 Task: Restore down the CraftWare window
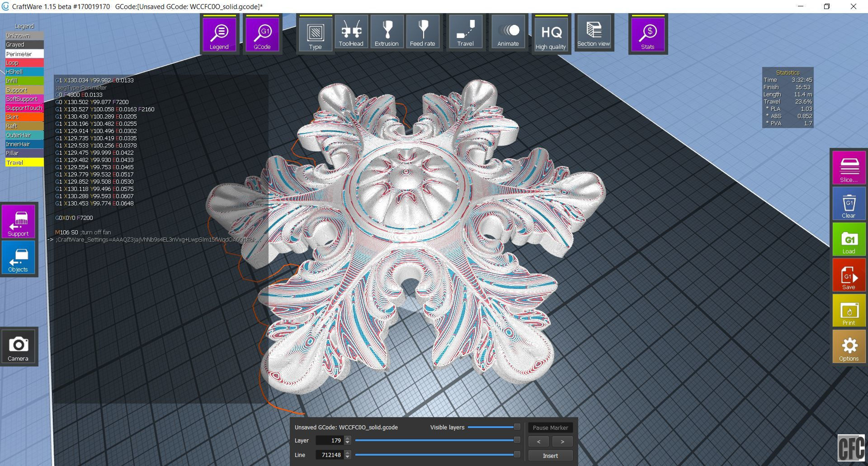point(826,6)
